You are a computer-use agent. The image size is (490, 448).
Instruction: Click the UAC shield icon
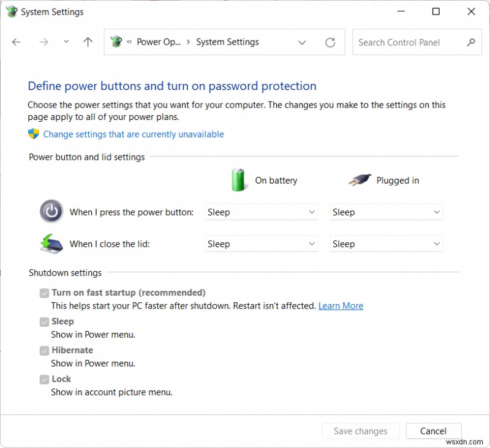tap(32, 134)
